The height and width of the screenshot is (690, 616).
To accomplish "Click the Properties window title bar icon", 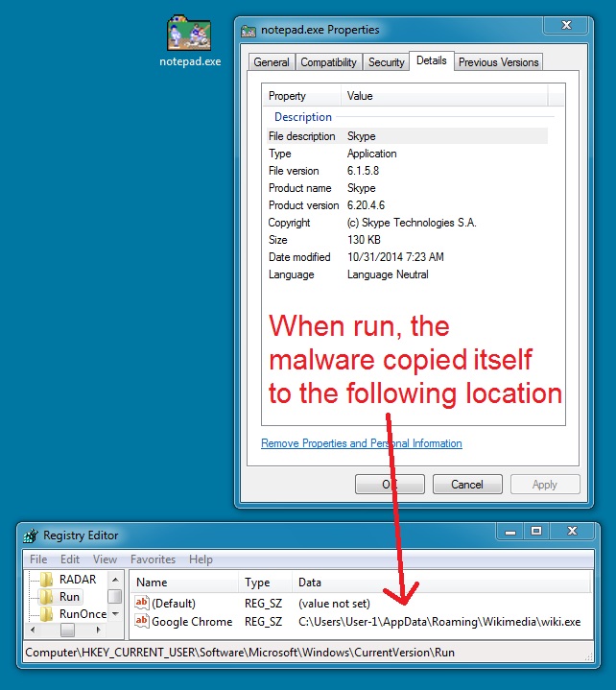I will pos(249,31).
